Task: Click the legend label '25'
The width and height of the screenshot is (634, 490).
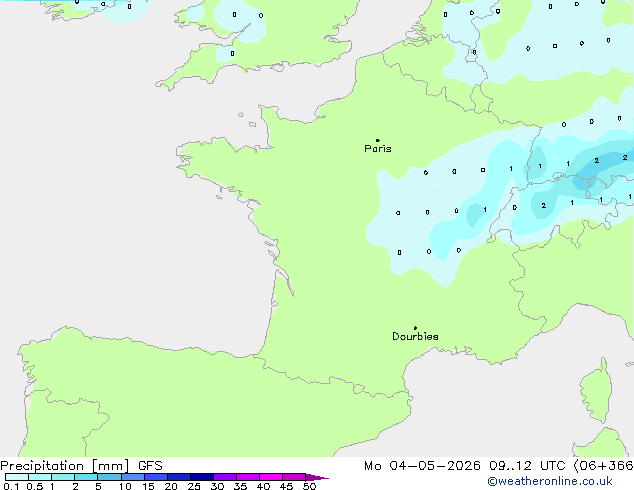Action: coord(194,486)
